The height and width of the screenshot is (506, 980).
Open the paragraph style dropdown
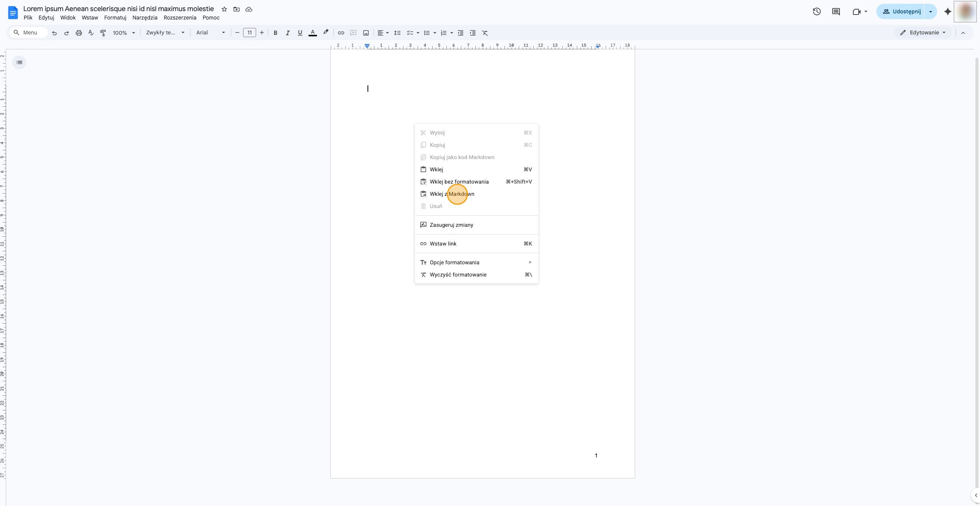pyautogui.click(x=165, y=33)
